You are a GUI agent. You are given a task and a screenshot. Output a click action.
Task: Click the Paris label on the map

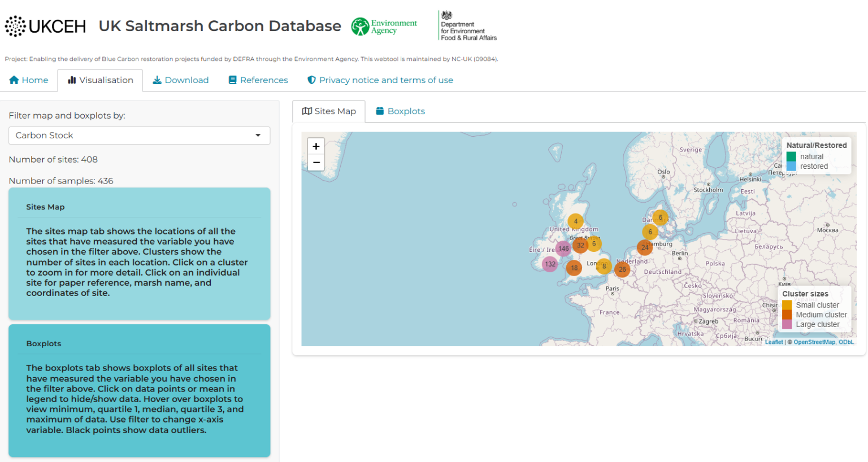[x=613, y=289]
